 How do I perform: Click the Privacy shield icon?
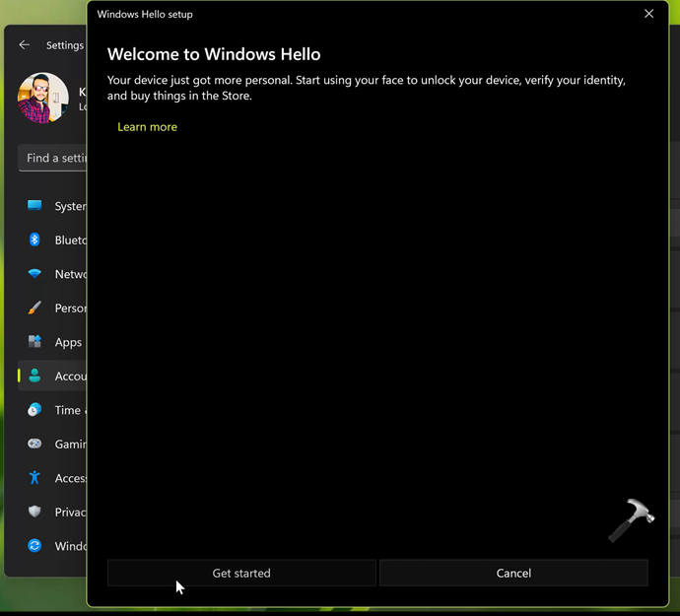click(34, 512)
